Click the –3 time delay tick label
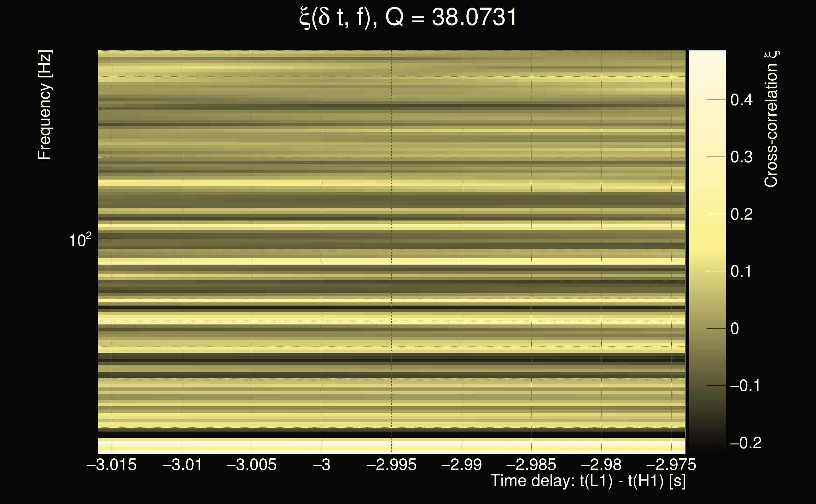Viewport: 816px width, 504px height. tap(322, 465)
